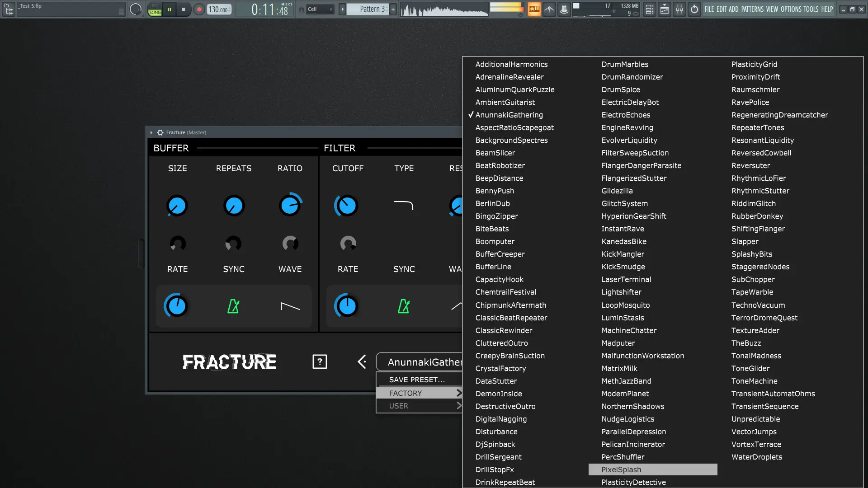The image size is (868, 488).
Task: Click SAVE PRESET... option
Action: (417, 380)
